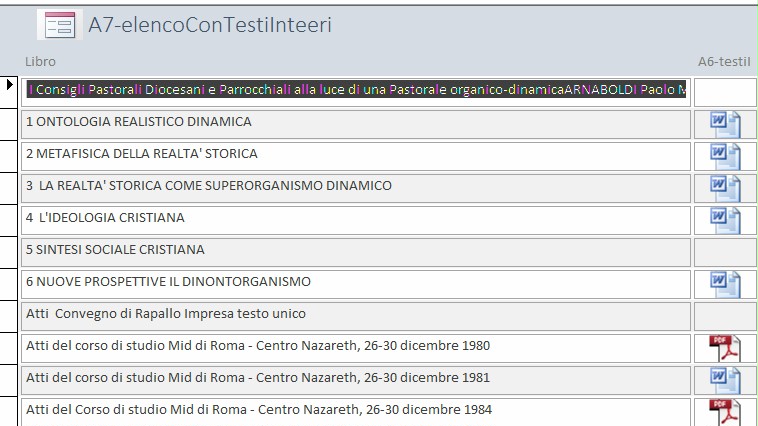Viewport: 758px width, 426px height.
Task: Open PDF attachment for dicembre 1984 Atti
Action: pyautogui.click(x=725, y=412)
